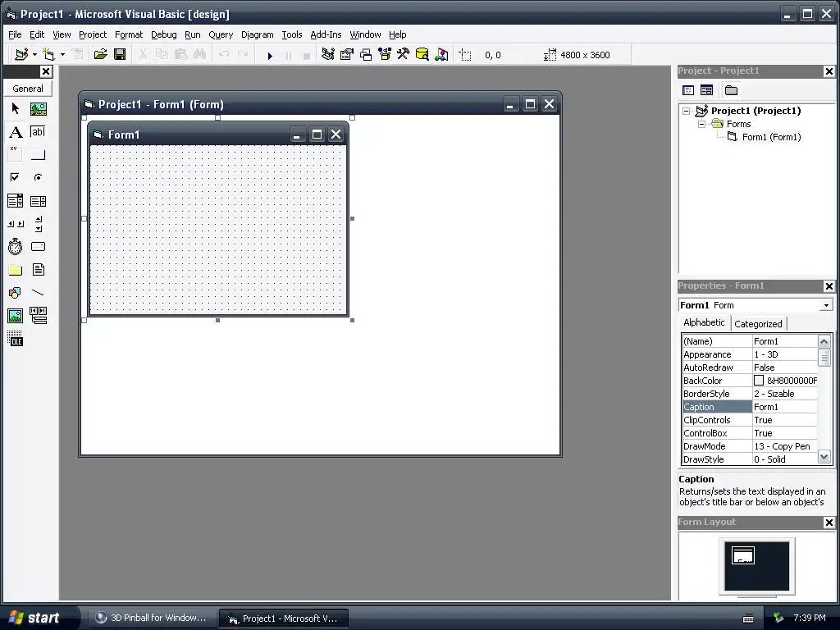This screenshot has width=840, height=630.
Task: Select Form1 (Form1) in Project tree
Action: point(771,137)
